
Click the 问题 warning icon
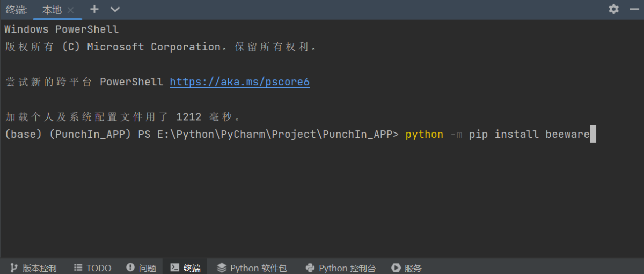click(x=130, y=268)
